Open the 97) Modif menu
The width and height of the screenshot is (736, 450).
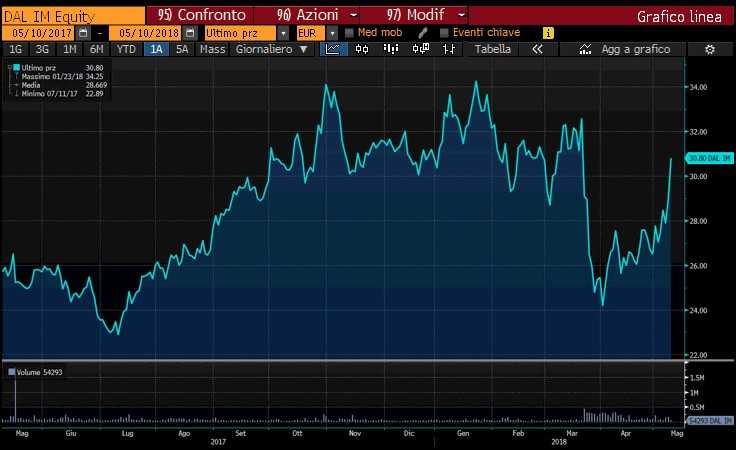416,15
